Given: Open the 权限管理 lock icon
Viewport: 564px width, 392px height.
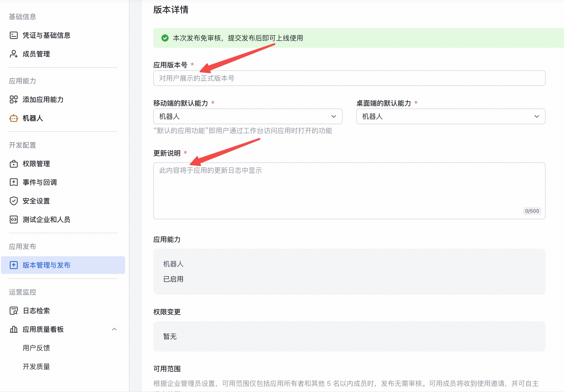Looking at the screenshot, I should 13,164.
